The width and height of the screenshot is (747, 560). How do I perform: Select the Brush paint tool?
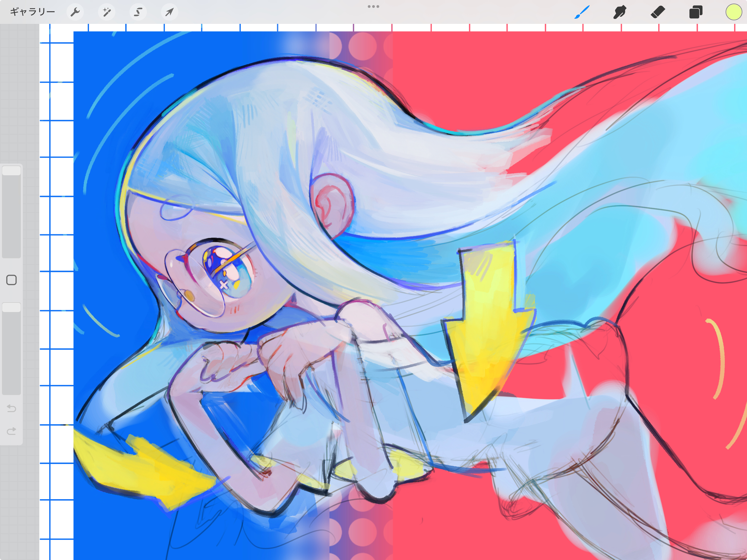pos(582,12)
